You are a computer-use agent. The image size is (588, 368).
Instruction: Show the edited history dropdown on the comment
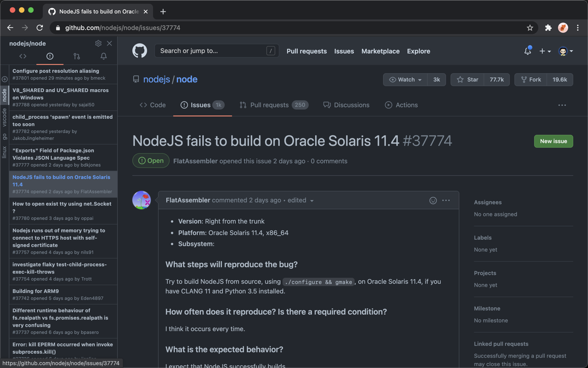tap(301, 200)
